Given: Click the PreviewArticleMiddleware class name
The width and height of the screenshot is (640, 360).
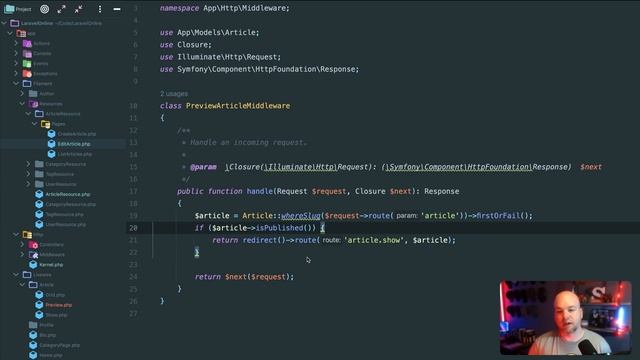Looking at the screenshot, I should pos(238,106).
